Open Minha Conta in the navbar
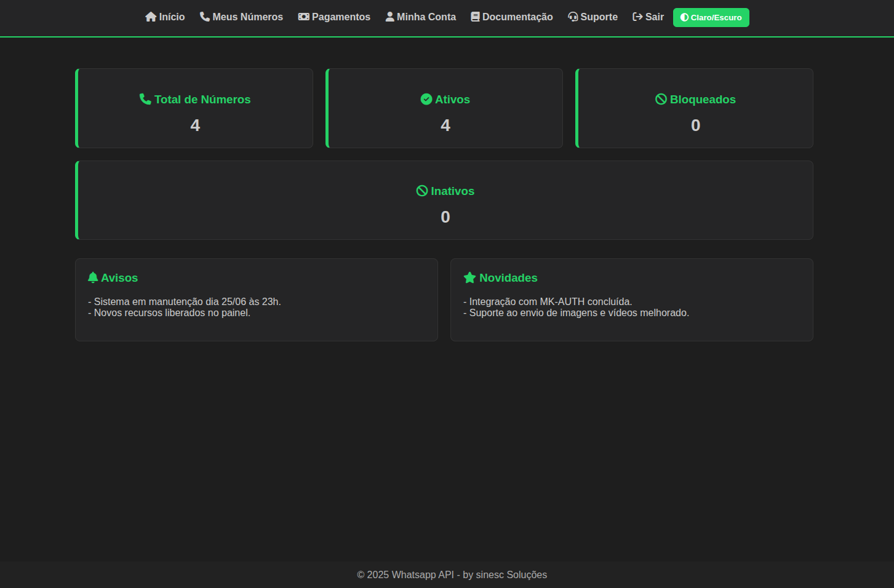The width and height of the screenshot is (894, 588). 421,17
